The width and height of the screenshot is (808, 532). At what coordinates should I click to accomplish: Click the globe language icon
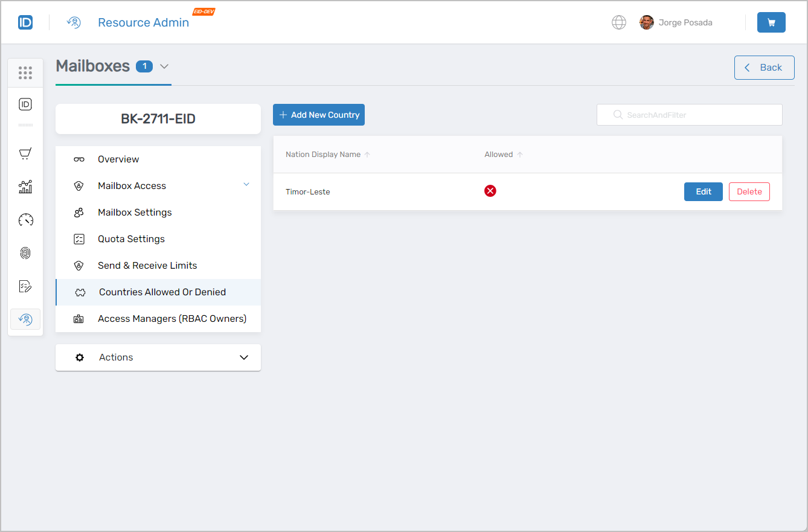(618, 22)
